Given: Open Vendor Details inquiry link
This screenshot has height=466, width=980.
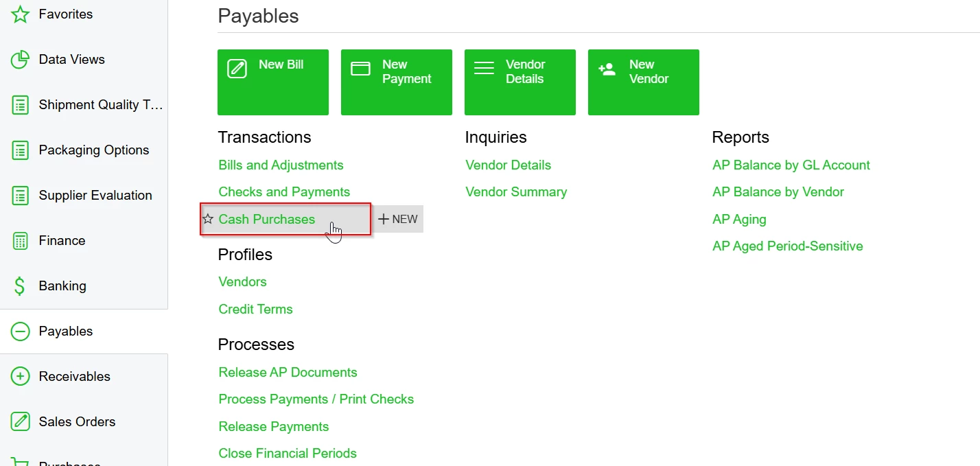Looking at the screenshot, I should [x=509, y=165].
